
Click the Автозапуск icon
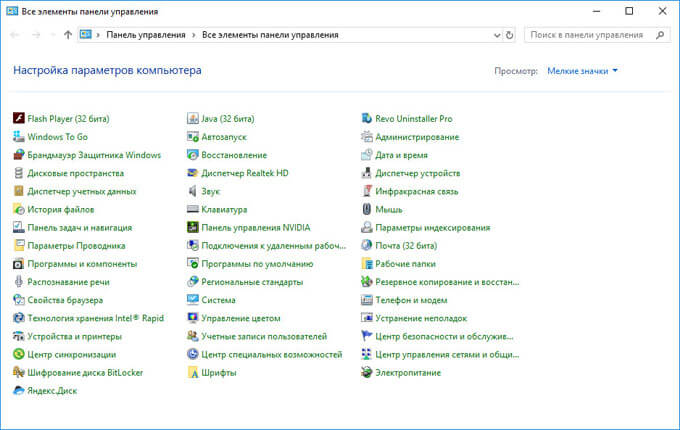pos(193,137)
